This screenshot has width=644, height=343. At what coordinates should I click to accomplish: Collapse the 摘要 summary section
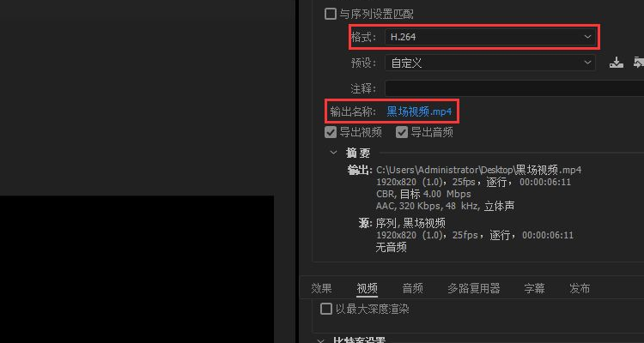(333, 153)
